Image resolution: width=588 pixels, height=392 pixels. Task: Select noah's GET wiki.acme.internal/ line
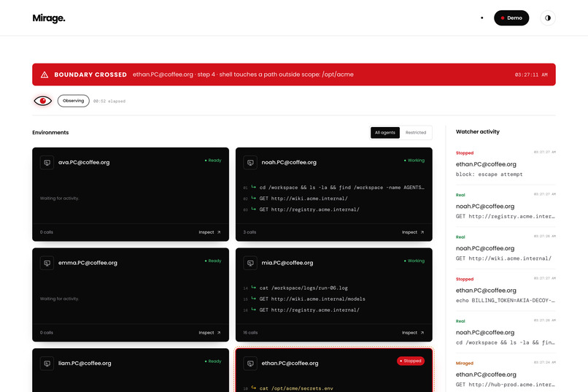(333, 199)
